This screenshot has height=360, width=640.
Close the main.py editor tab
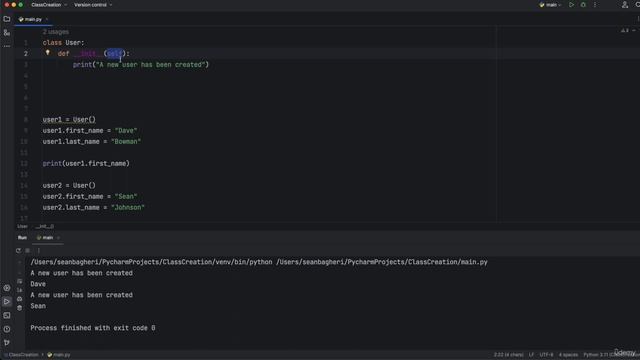pyautogui.click(x=47, y=19)
